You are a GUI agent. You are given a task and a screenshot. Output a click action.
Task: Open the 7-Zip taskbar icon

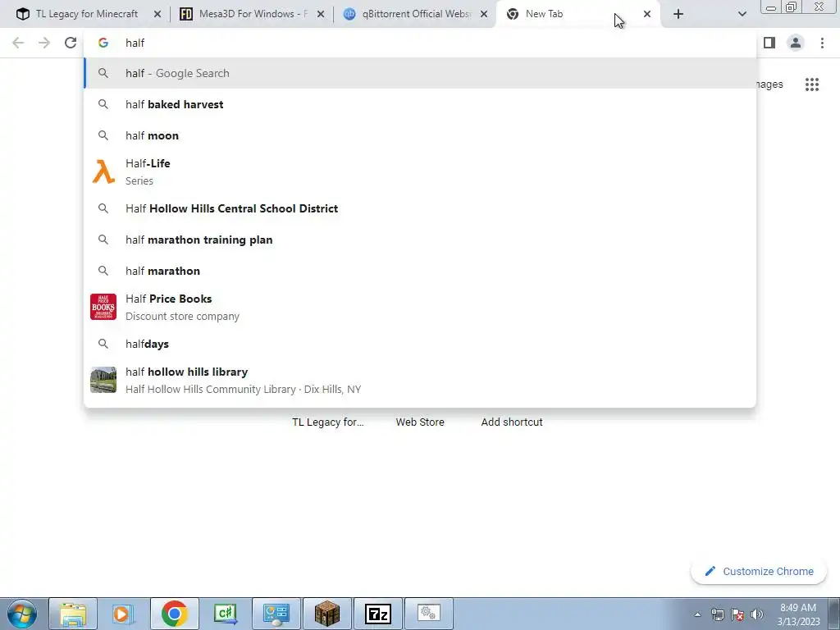click(377, 614)
